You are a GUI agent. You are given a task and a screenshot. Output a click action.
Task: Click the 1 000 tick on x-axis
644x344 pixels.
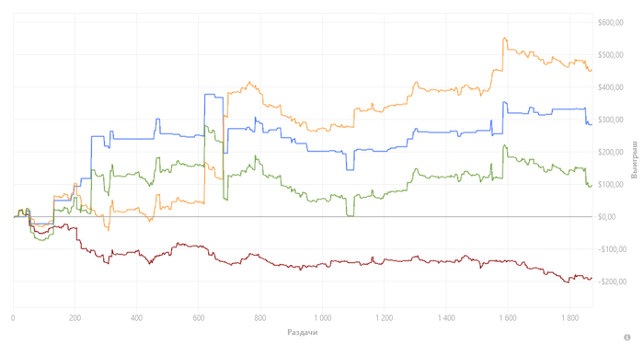click(x=322, y=318)
